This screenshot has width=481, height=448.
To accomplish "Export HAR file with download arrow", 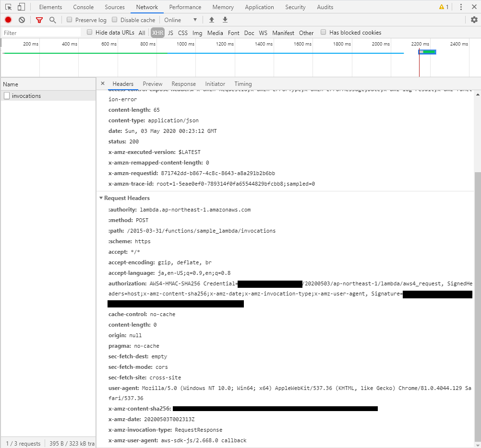I will click(x=225, y=20).
